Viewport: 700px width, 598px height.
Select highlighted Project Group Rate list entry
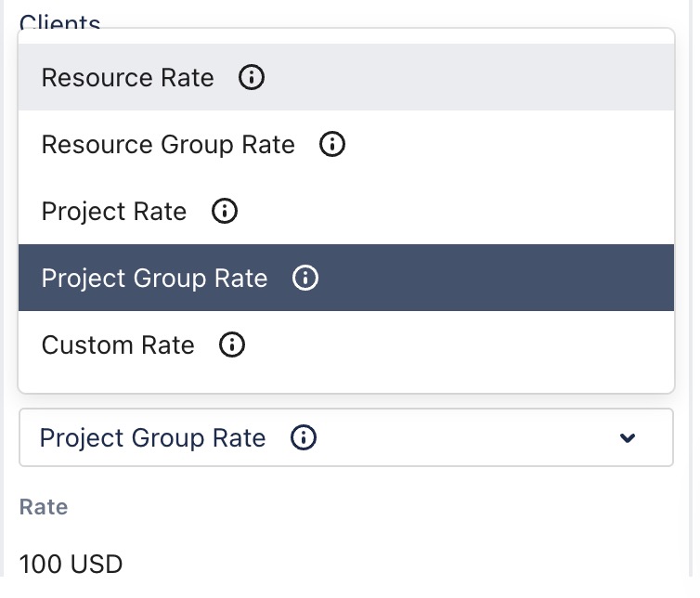tap(154, 279)
